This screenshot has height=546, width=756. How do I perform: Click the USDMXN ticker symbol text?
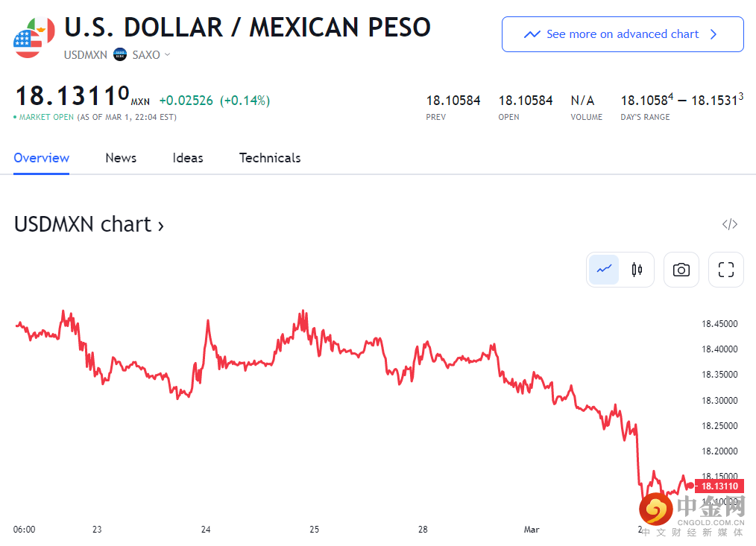(86, 54)
